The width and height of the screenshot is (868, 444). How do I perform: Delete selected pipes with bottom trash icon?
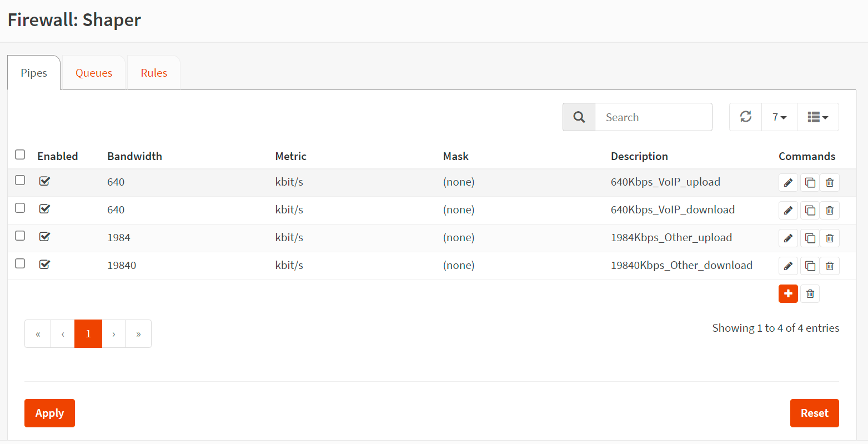(810, 293)
